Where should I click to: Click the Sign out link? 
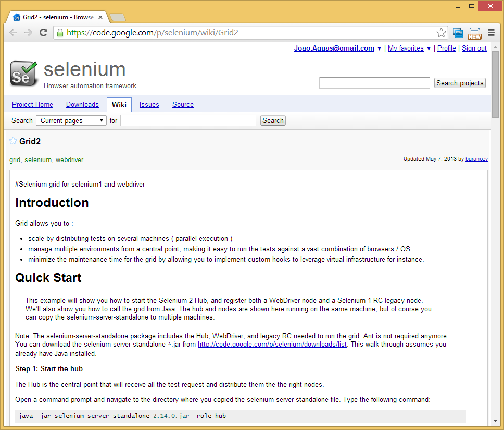(474, 48)
